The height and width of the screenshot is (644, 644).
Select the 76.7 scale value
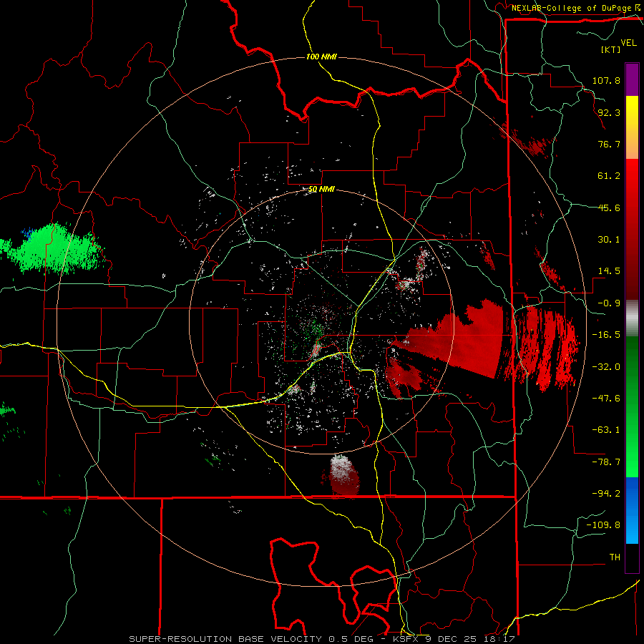609,144
